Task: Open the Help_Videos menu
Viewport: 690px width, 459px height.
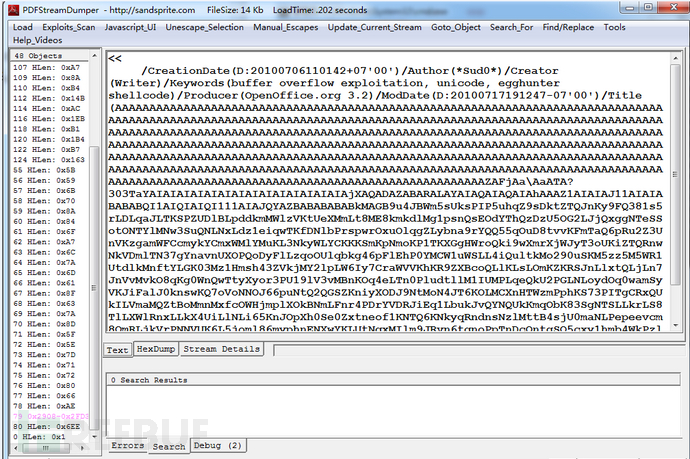Action: 37,40
